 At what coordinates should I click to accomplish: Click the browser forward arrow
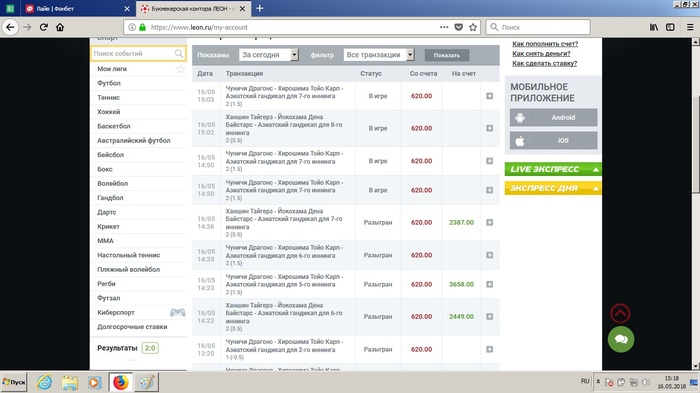[27, 27]
